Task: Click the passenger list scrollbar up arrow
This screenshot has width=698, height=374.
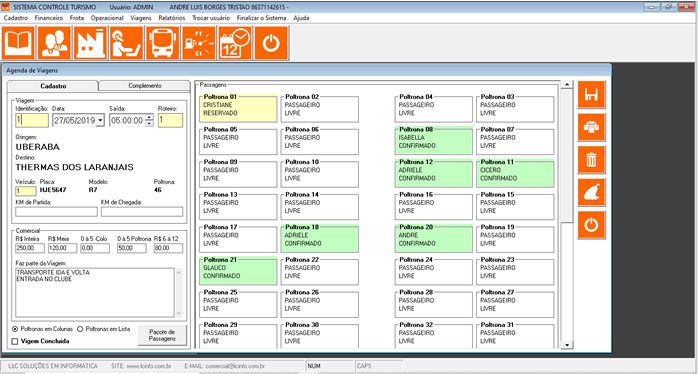Action: [567, 85]
